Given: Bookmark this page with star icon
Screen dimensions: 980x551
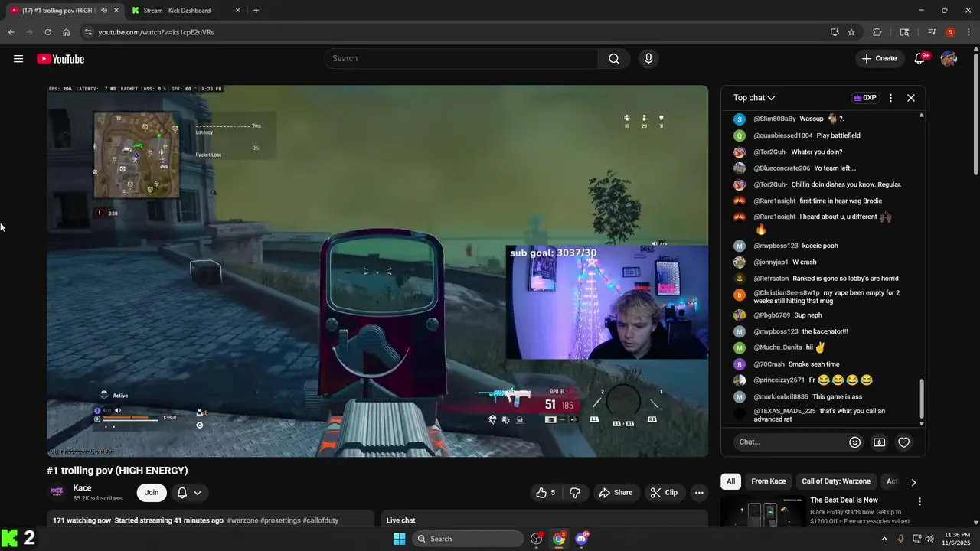Looking at the screenshot, I should pyautogui.click(x=851, y=32).
